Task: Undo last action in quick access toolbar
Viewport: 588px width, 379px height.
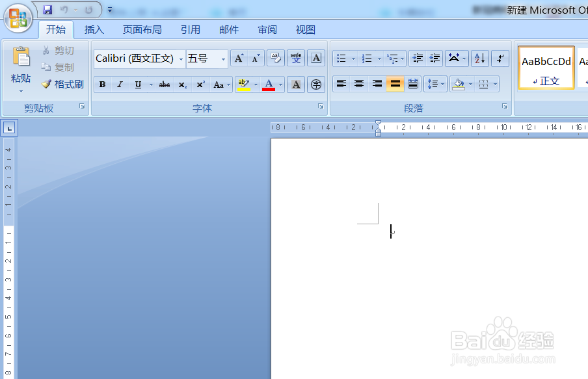Action: (64, 10)
